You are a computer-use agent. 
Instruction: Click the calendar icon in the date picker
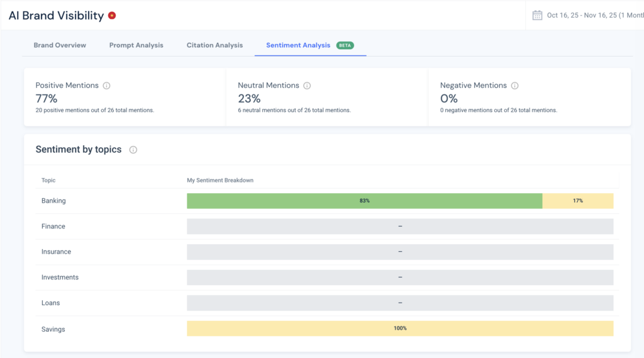point(537,15)
